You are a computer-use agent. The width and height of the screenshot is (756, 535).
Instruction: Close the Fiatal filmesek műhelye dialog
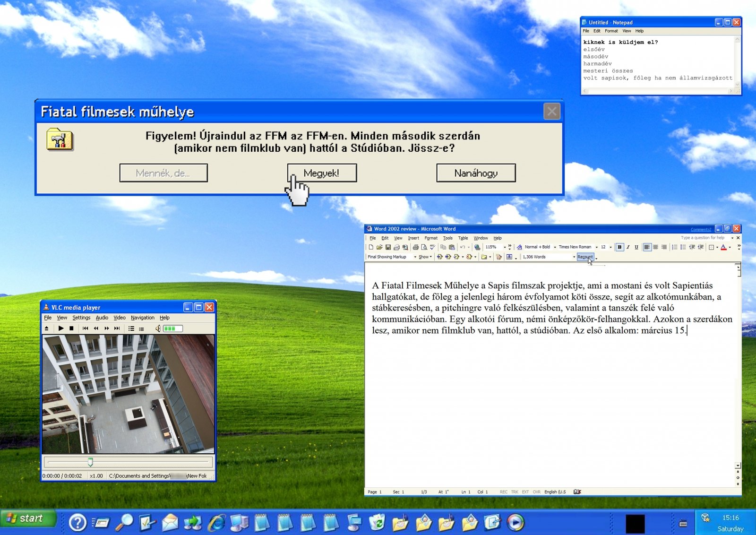(x=552, y=112)
